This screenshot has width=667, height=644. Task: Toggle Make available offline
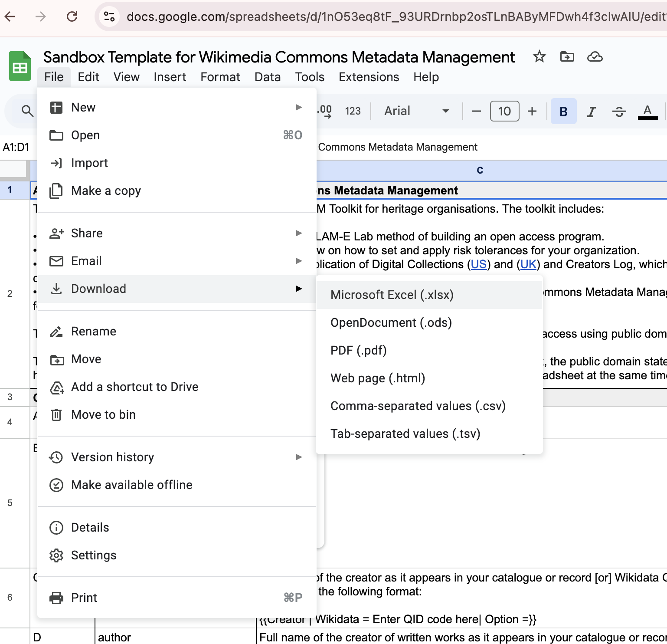[x=177, y=485]
